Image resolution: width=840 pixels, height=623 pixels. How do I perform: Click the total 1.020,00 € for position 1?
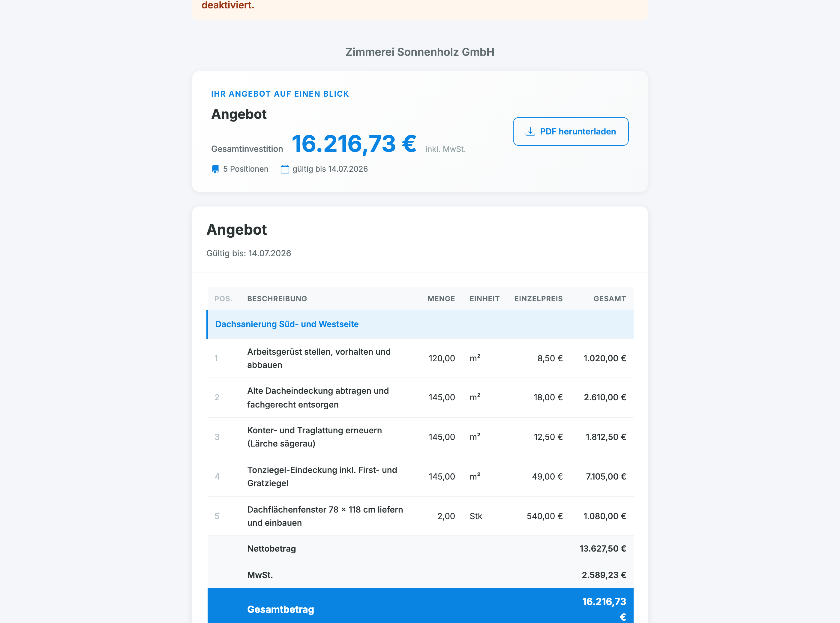pos(605,358)
